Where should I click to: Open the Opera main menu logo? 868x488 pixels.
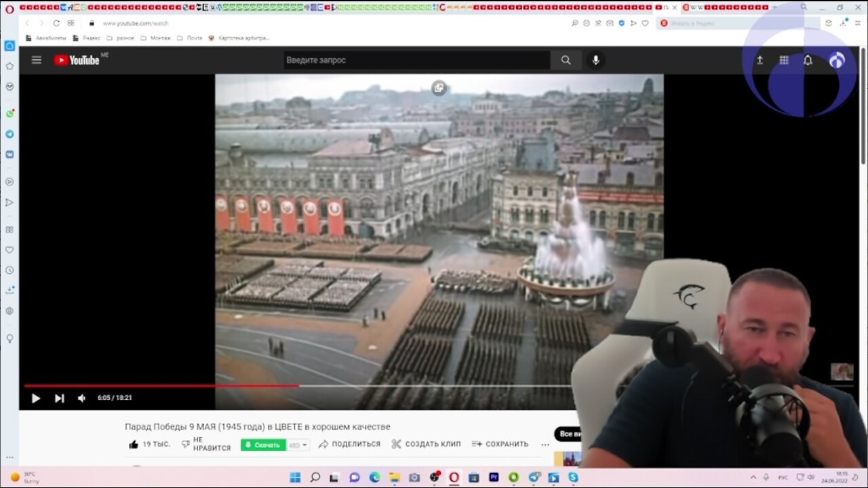9,8
